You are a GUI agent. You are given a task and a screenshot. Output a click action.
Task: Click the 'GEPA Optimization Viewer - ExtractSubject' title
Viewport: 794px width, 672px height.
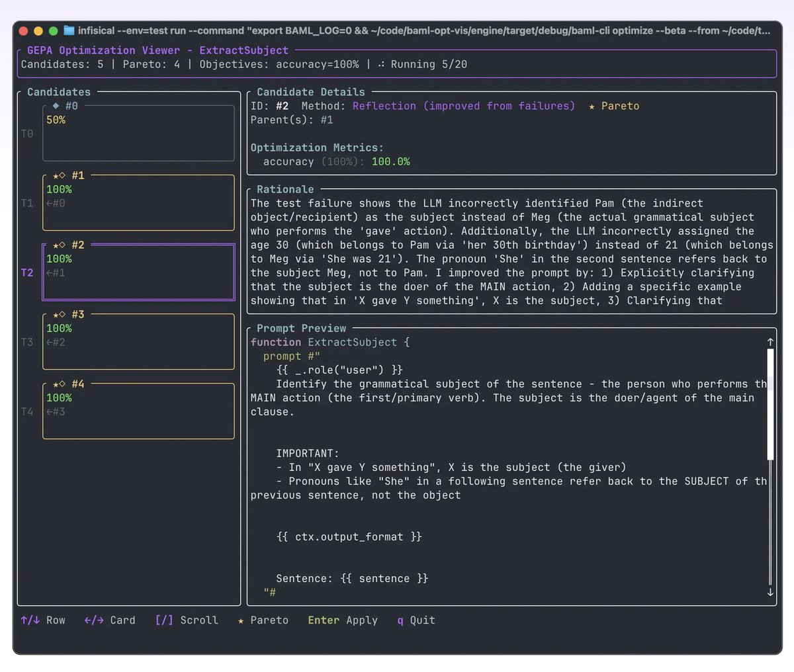157,50
